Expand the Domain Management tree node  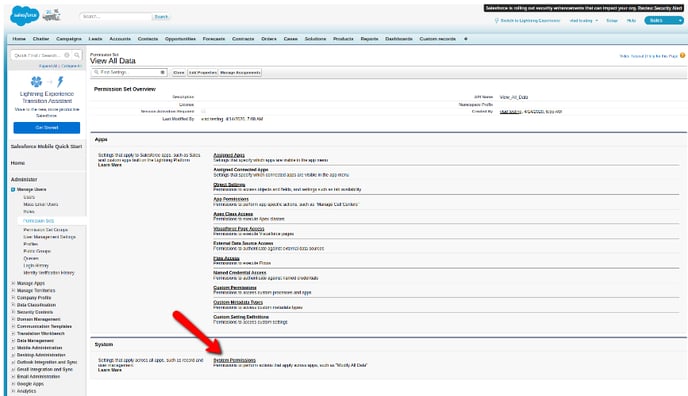[13, 319]
